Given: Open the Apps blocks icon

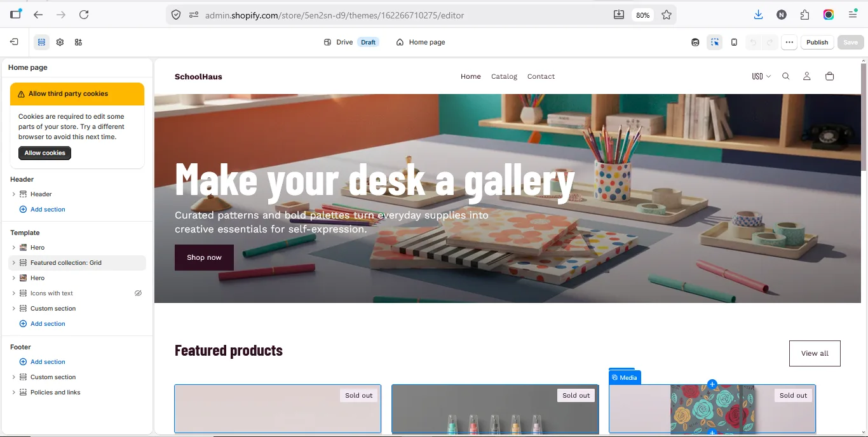Looking at the screenshot, I should click(78, 42).
